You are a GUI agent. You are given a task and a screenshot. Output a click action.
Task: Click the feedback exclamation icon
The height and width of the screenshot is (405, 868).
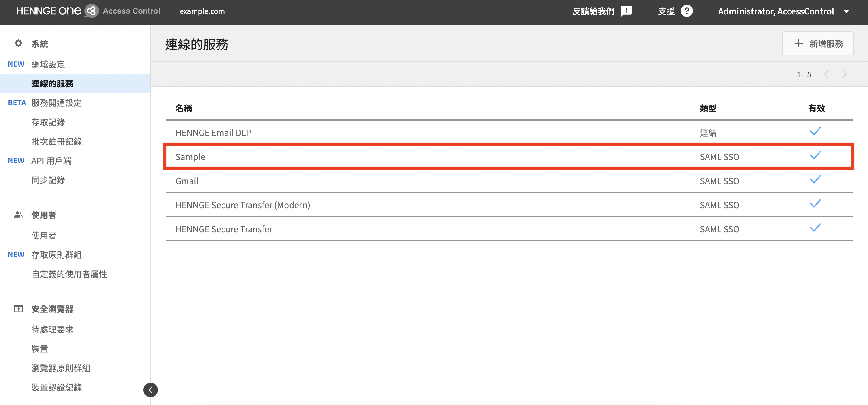[626, 11]
